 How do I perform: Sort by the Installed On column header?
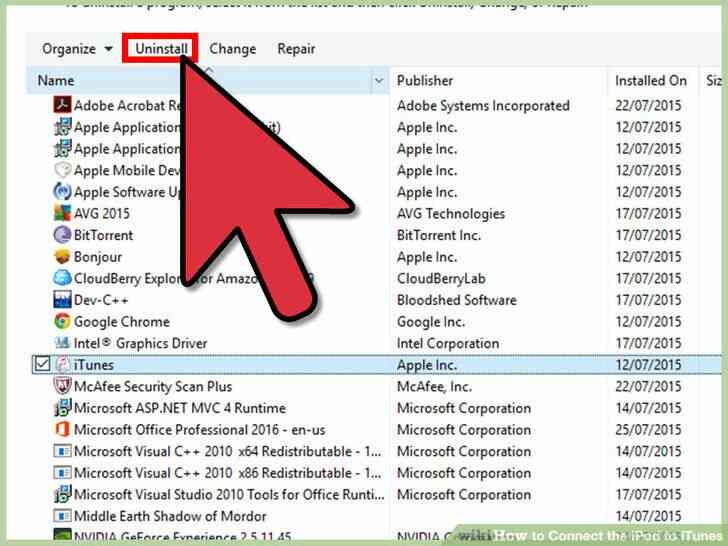coord(651,80)
